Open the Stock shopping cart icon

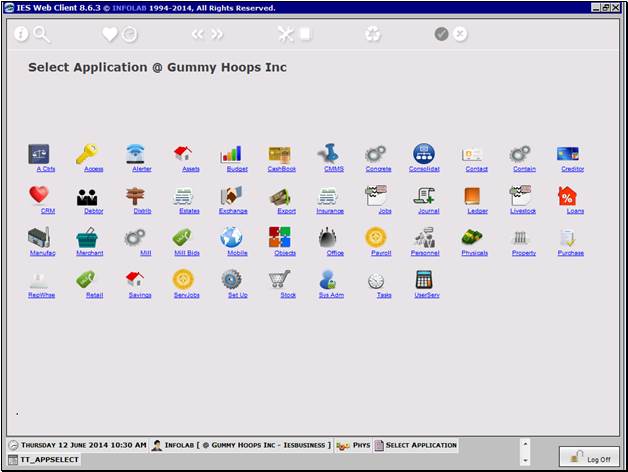(280, 279)
